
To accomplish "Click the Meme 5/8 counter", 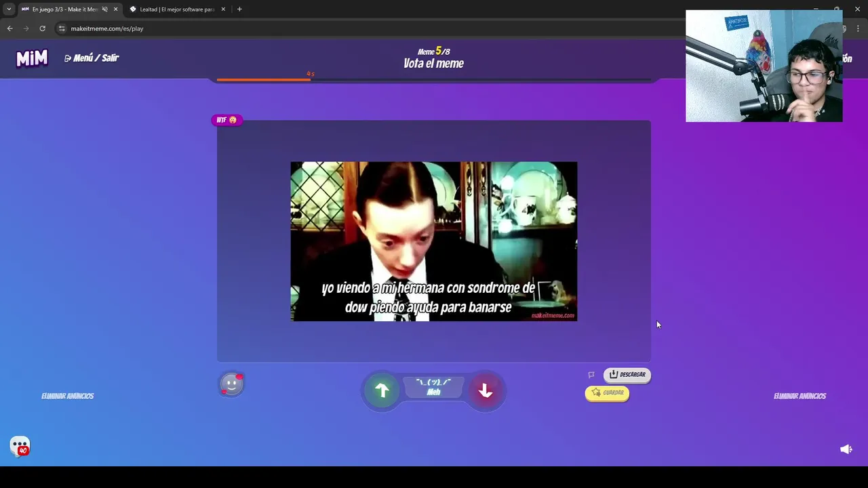I will [x=434, y=52].
